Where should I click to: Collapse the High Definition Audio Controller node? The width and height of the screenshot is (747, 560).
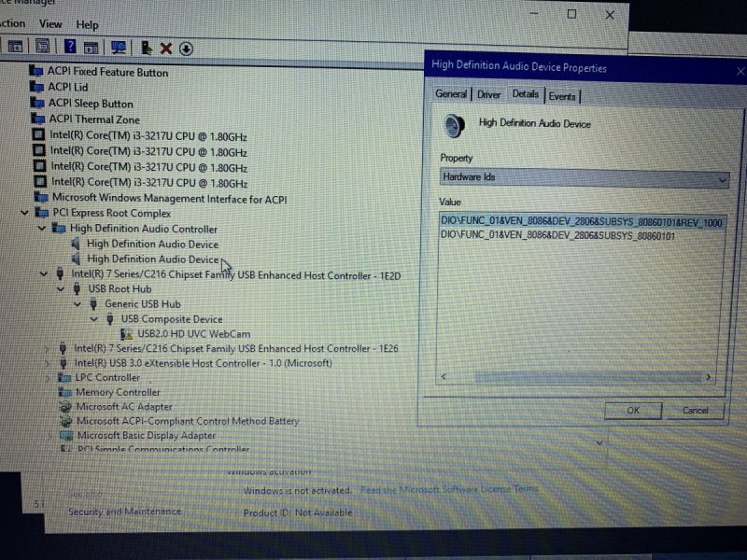click(42, 228)
